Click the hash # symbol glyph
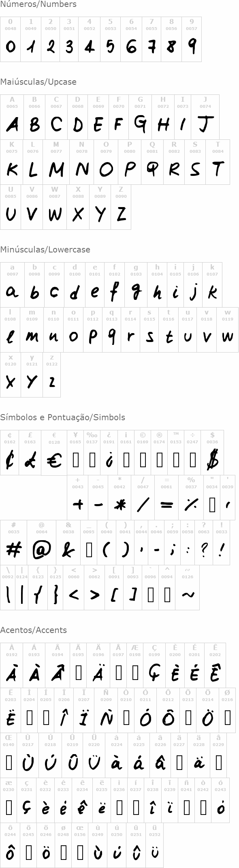 [14, 550]
